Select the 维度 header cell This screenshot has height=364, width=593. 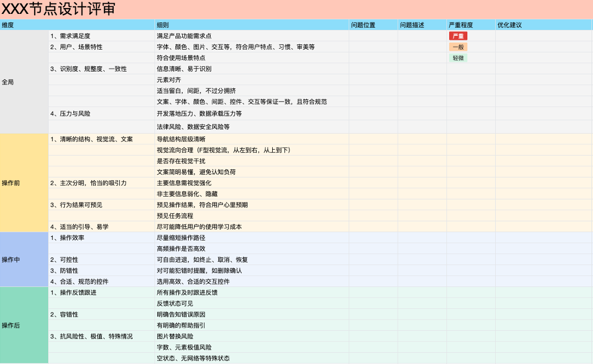pyautogui.click(x=77, y=25)
